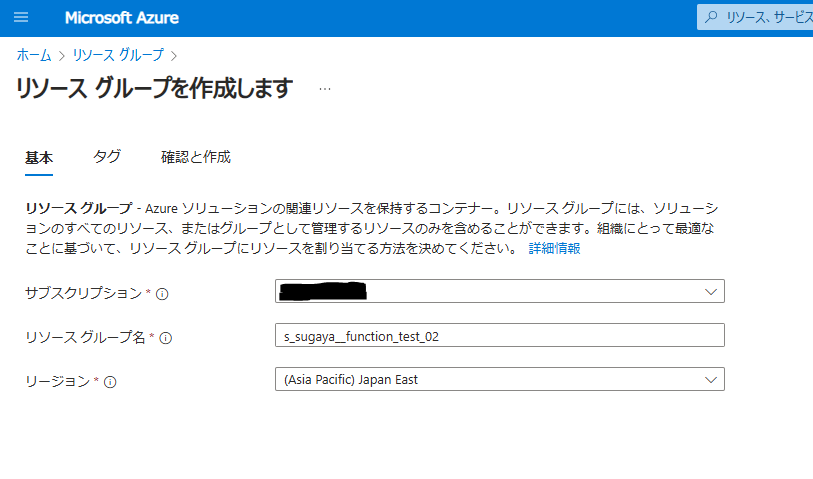
Task: Click the Microsoft Azure logo text
Action: click(121, 18)
